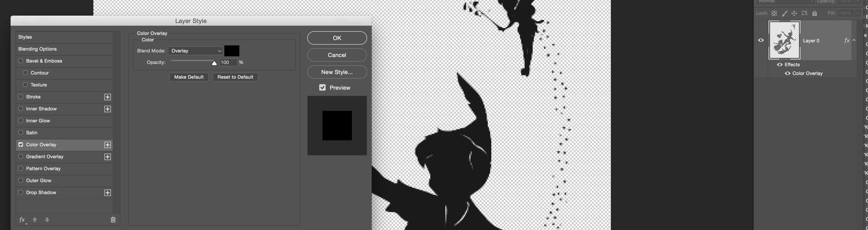Collapse Layer 0 effects list arrow
868x230 pixels.
[854, 40]
